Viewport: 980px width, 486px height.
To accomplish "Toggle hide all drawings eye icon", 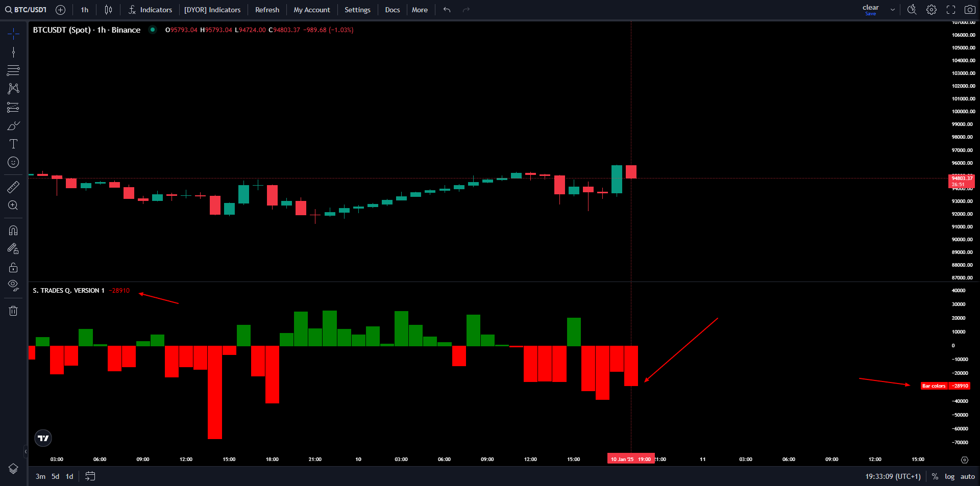I will coord(13,285).
